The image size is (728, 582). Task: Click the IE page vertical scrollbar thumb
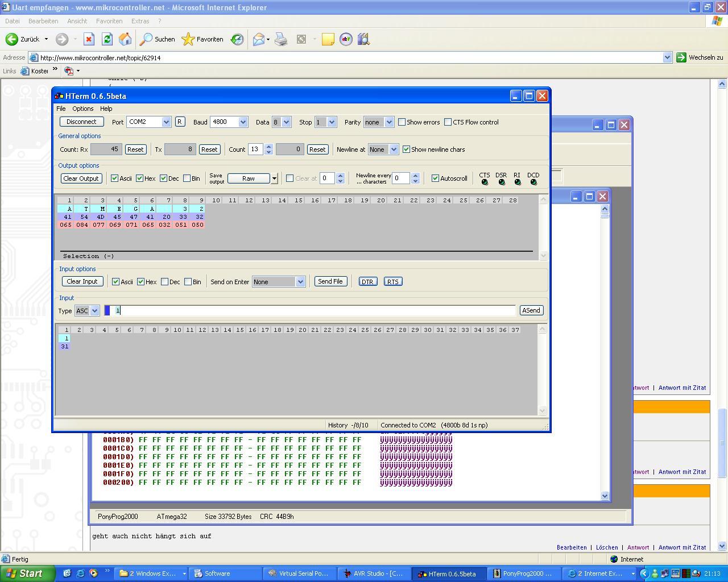pos(722,443)
